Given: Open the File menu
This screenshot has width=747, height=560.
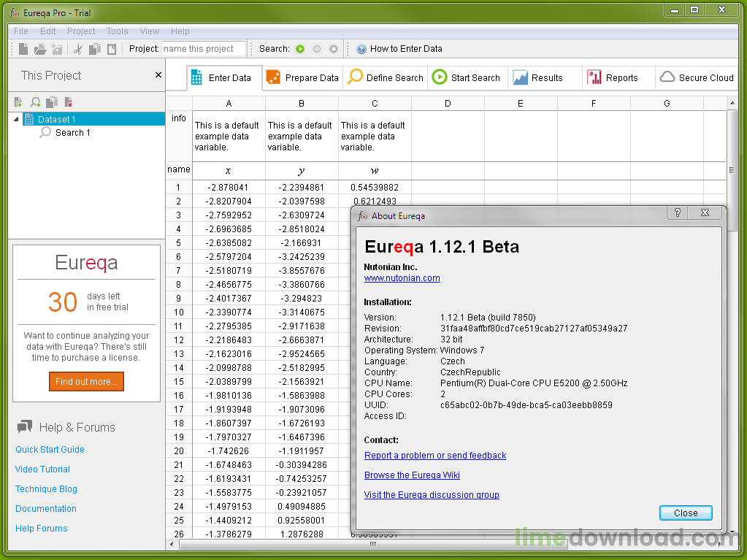Looking at the screenshot, I should pos(21,31).
